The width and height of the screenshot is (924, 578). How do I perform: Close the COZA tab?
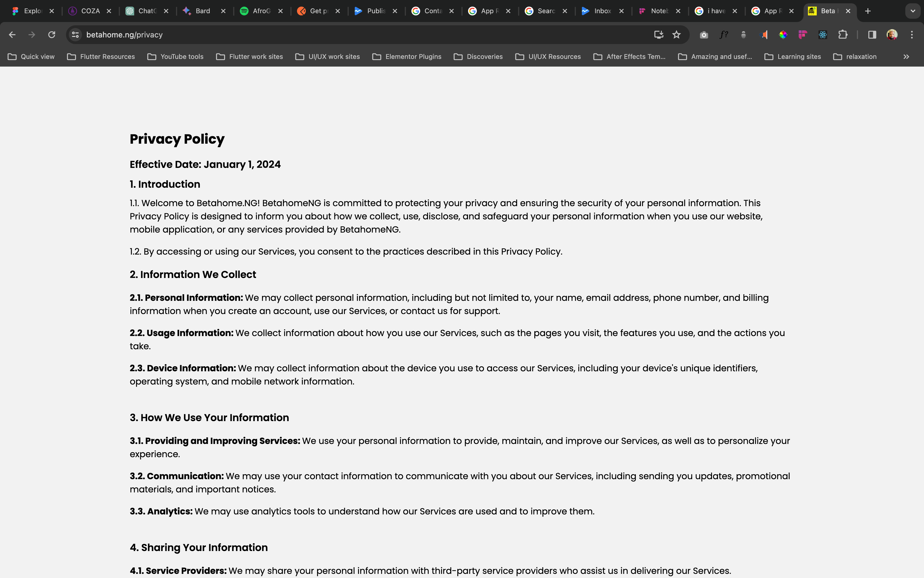coord(109,11)
